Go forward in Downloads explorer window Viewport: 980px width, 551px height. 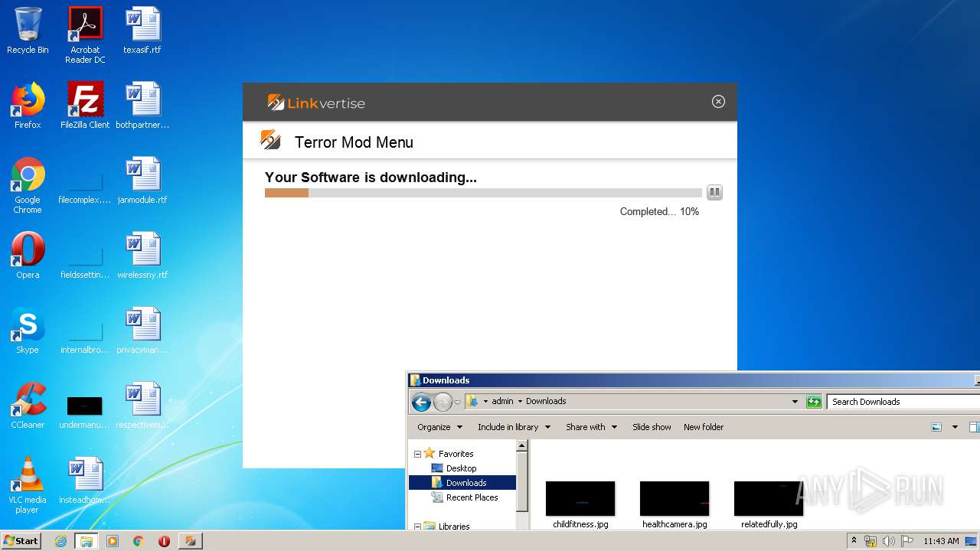click(443, 402)
